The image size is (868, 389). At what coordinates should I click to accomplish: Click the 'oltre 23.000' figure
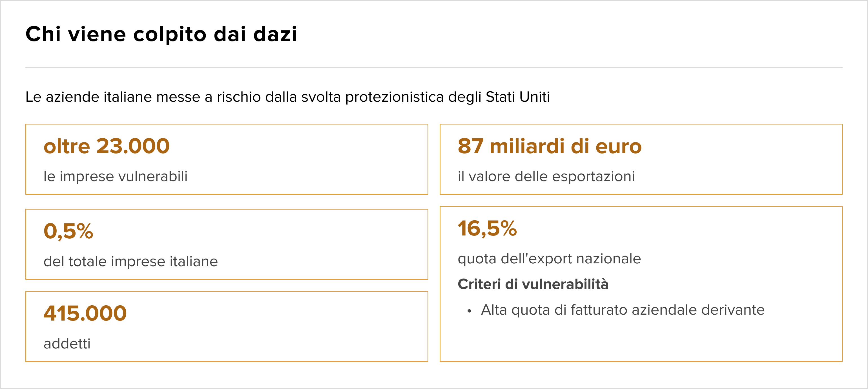click(107, 146)
